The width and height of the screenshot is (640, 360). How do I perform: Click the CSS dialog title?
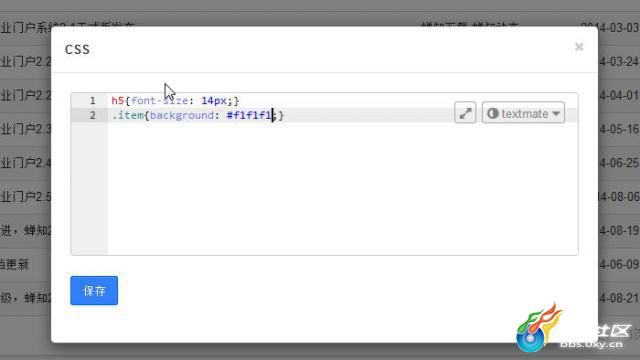click(x=77, y=49)
